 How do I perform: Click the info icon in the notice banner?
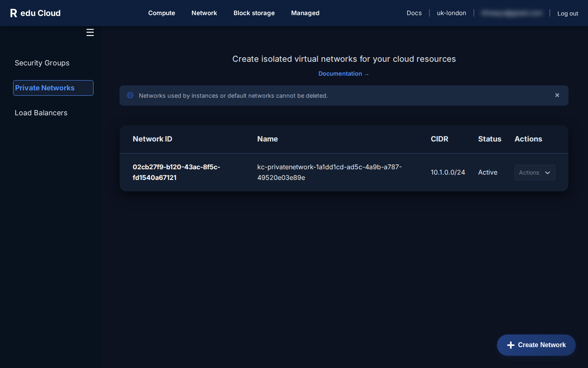pyautogui.click(x=130, y=95)
